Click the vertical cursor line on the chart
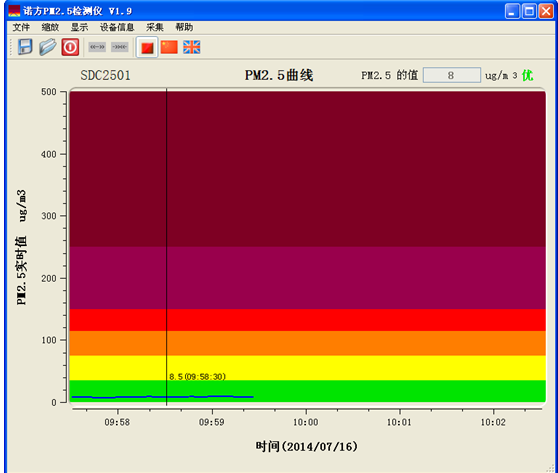The width and height of the screenshot is (558, 473). (167, 247)
